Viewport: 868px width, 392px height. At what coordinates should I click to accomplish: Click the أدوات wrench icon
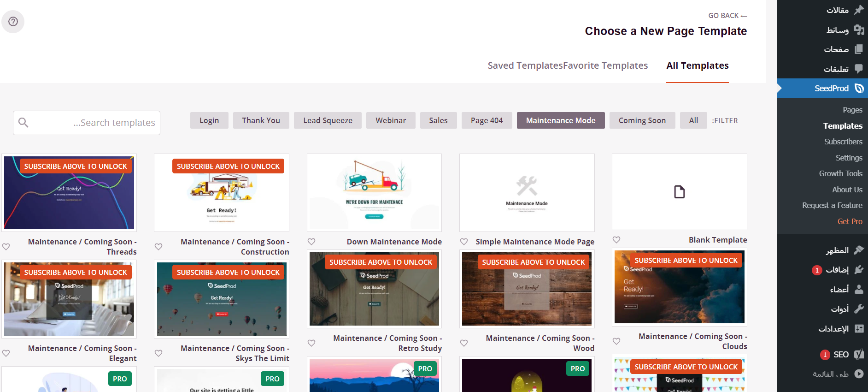[x=859, y=309]
